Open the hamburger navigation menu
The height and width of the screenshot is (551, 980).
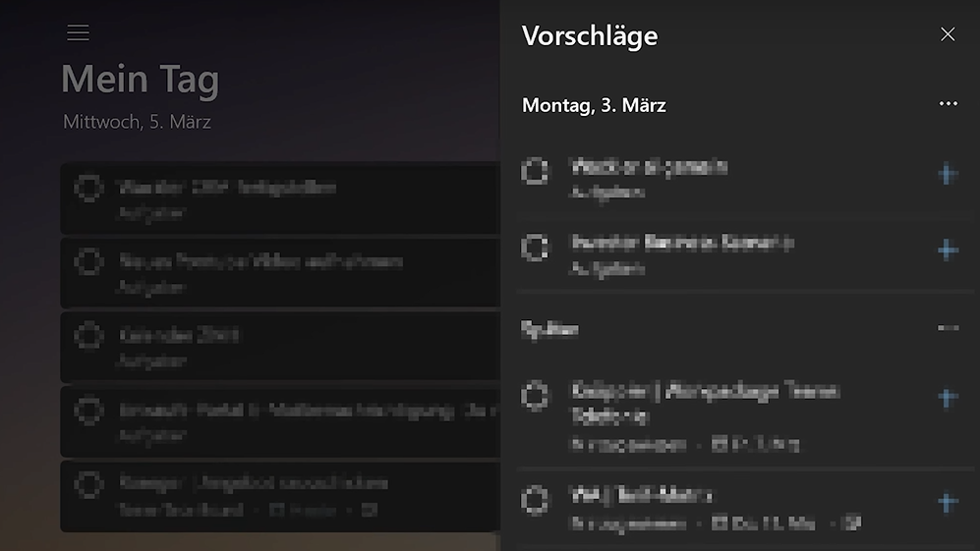[79, 33]
